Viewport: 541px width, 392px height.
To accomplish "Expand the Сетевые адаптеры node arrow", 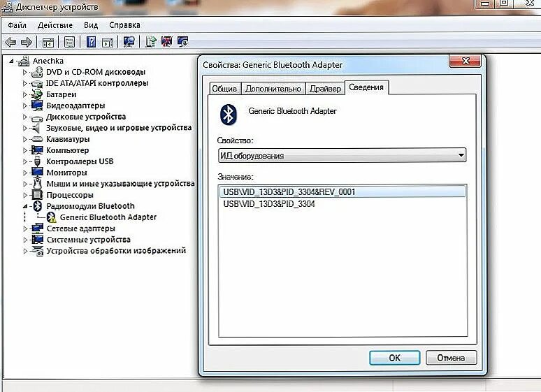I will coord(25,228).
